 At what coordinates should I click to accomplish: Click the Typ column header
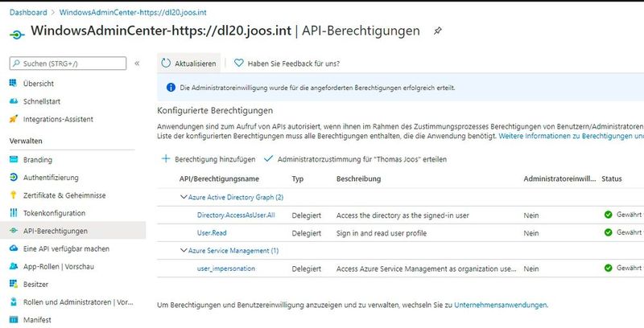click(297, 178)
